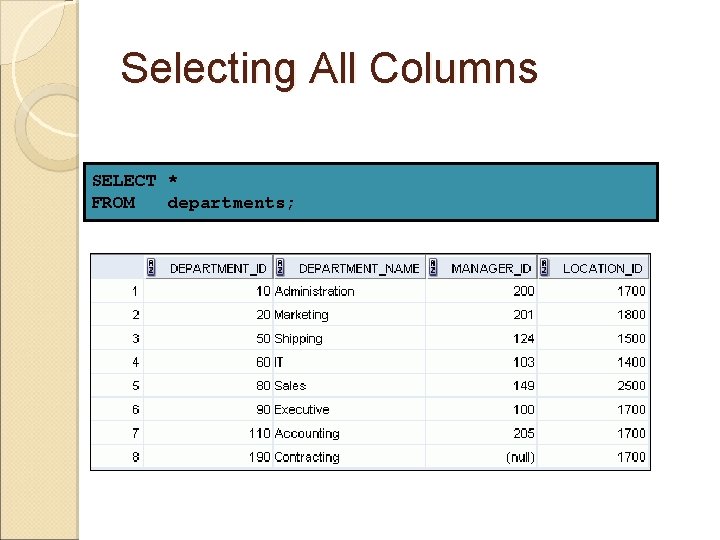The height and width of the screenshot is (540, 720).
Task: Click department ID 90 cell
Action: [x=208, y=410]
